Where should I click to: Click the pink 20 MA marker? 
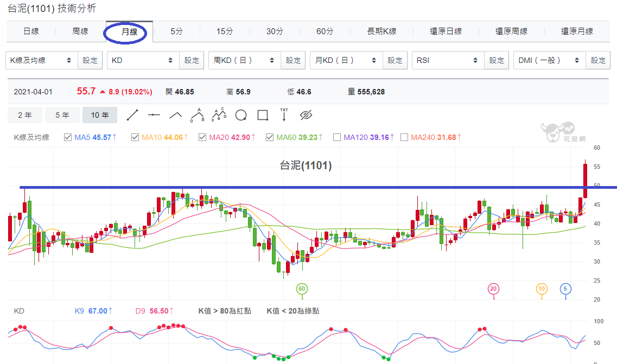[x=493, y=289]
